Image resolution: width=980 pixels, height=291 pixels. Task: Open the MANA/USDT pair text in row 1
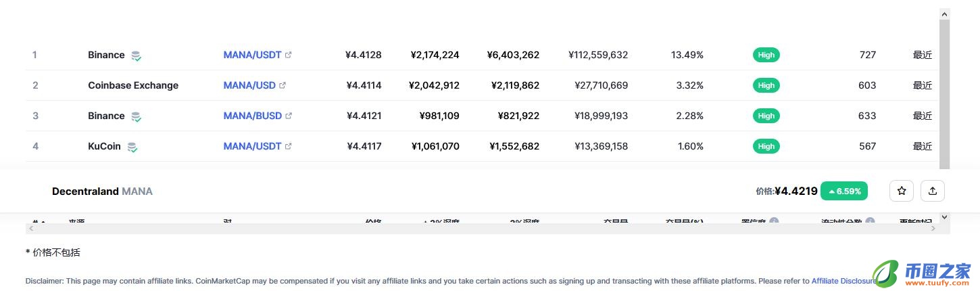252,55
